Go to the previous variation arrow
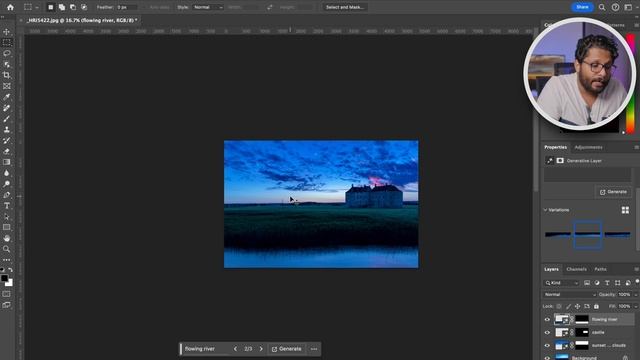The width and height of the screenshot is (640, 360). point(235,349)
